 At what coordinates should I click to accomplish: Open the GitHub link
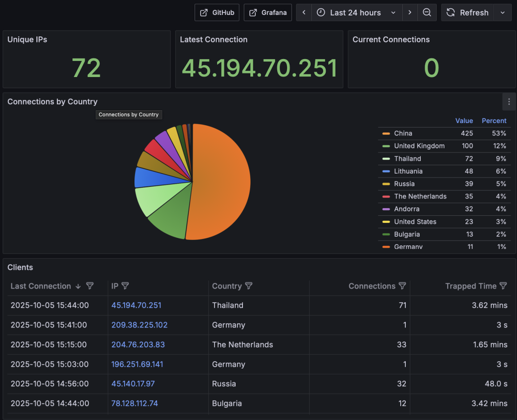[217, 12]
